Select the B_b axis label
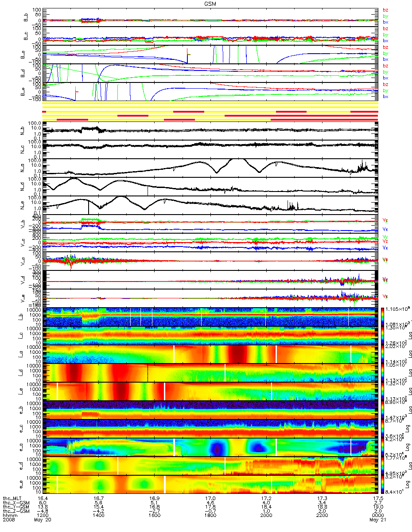The image size is (412, 532). click(x=26, y=17)
